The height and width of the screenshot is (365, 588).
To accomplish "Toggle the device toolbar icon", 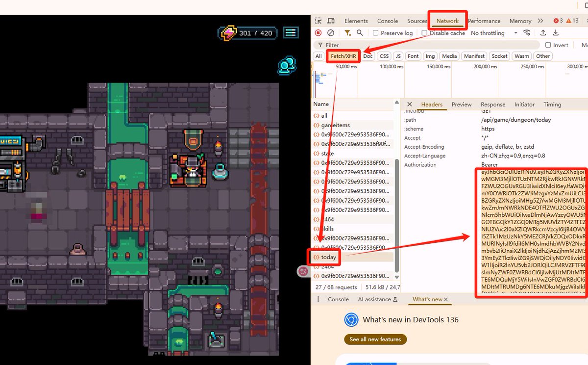I will 331,21.
